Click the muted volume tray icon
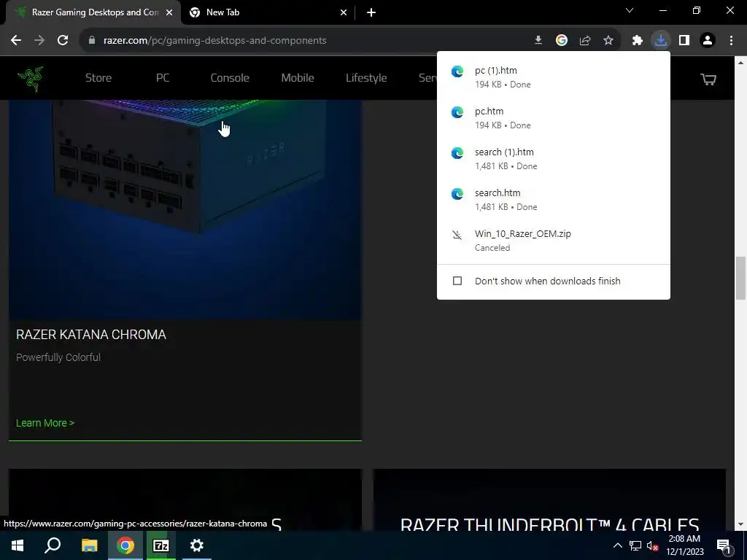Screen dimensions: 747x560 (x=653, y=546)
